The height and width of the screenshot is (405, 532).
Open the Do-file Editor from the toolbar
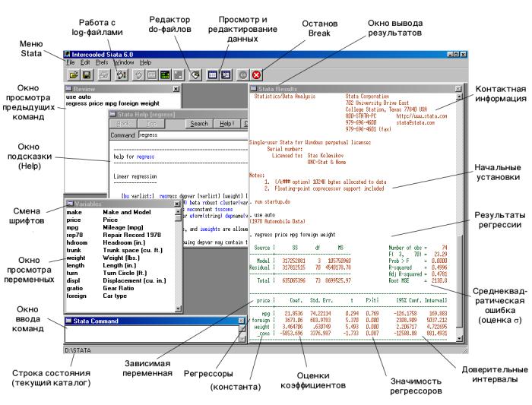[x=195, y=75]
